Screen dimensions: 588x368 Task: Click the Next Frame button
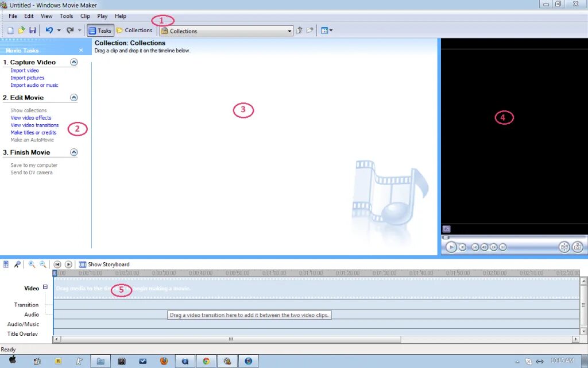[x=494, y=247]
